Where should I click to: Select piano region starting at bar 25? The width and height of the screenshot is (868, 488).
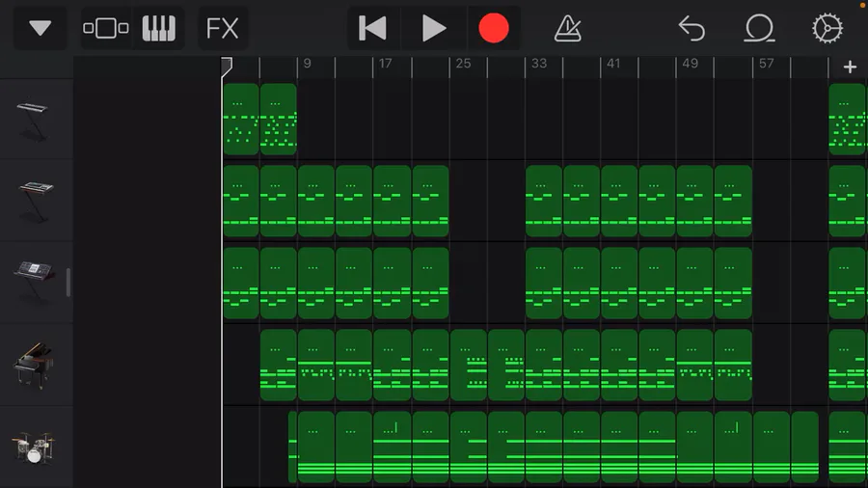tap(469, 365)
